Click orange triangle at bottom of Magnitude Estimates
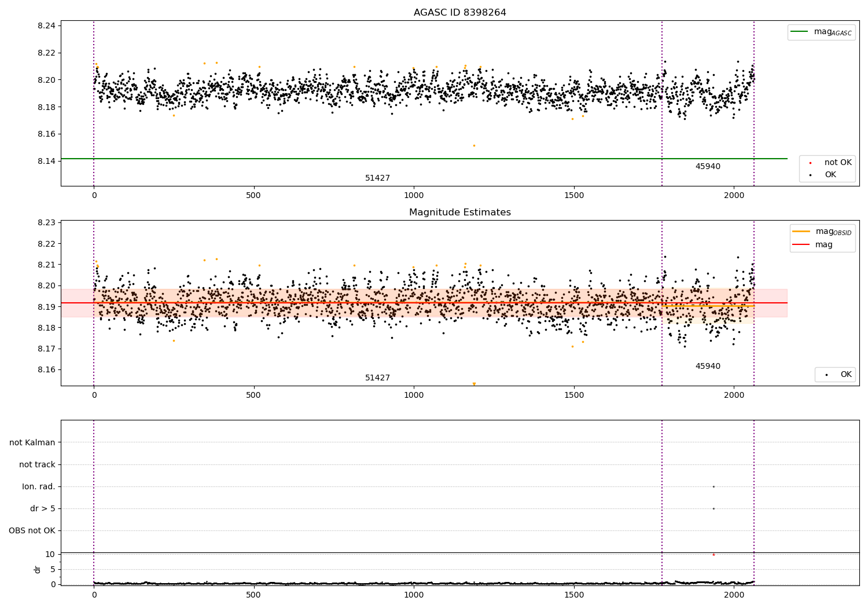The width and height of the screenshot is (868, 608). click(x=474, y=384)
